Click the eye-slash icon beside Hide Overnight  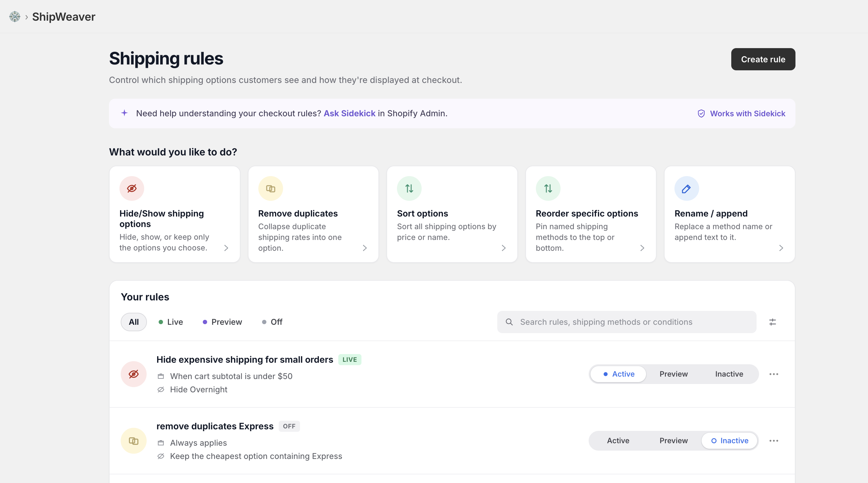161,390
